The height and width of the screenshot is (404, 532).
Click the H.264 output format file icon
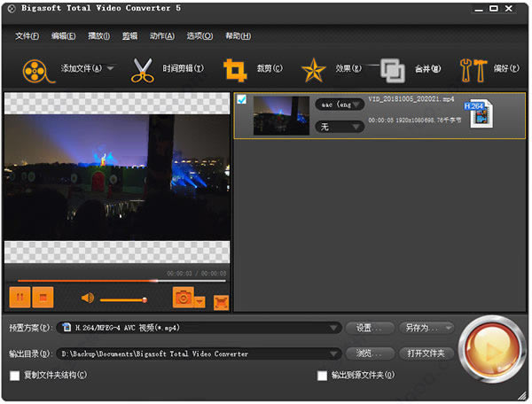pos(480,113)
